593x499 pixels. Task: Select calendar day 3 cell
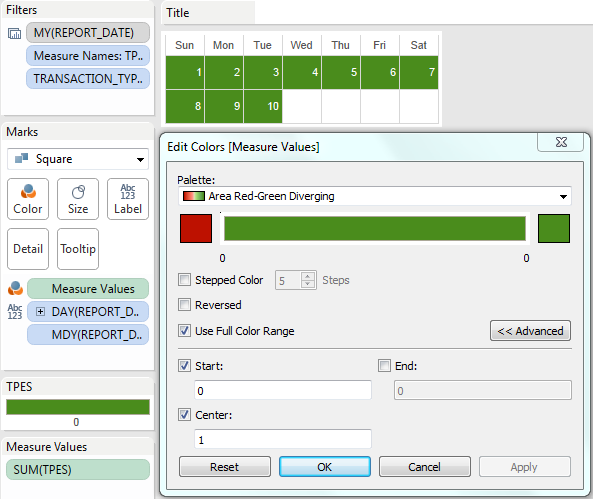click(x=263, y=73)
